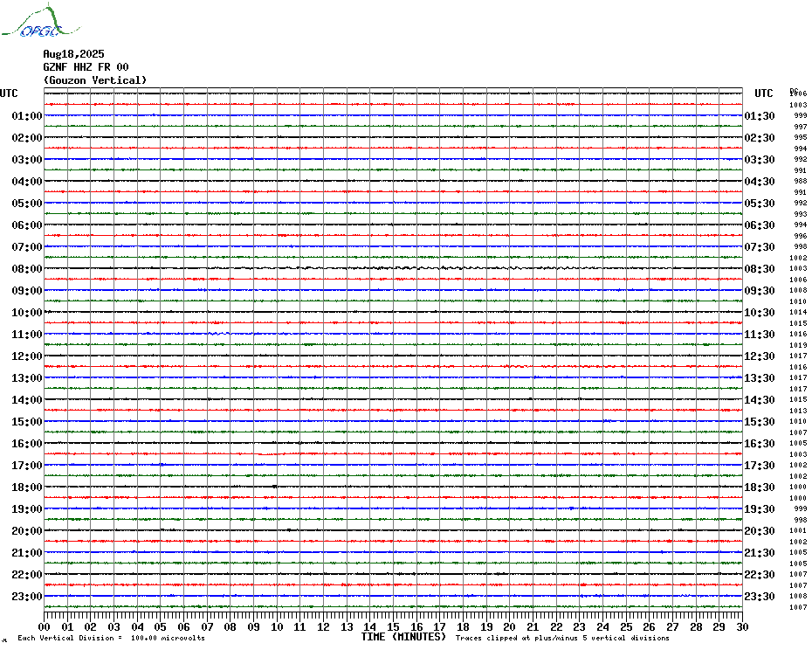Click the blue seismic trace on the 11:00 row
The image size is (812, 650).
tap(394, 334)
